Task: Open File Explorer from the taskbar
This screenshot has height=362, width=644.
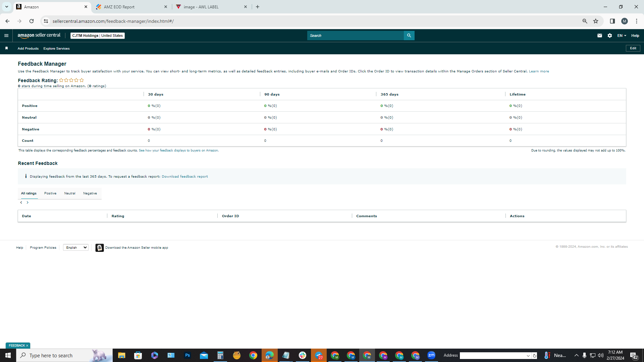Action: 122,355
